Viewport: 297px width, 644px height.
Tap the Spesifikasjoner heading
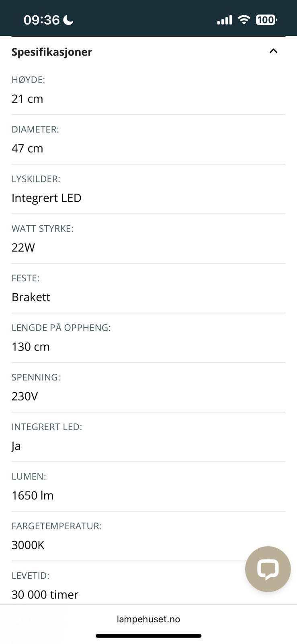pos(52,52)
